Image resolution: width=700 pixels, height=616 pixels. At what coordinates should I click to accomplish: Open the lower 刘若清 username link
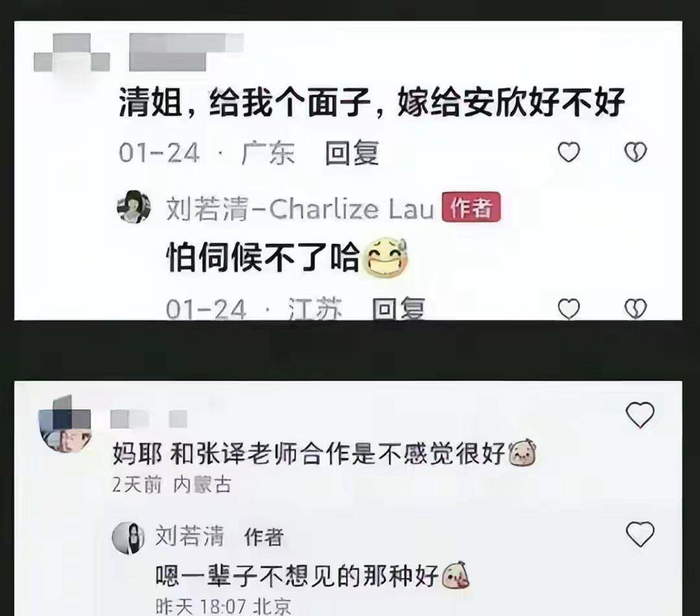pos(189,536)
